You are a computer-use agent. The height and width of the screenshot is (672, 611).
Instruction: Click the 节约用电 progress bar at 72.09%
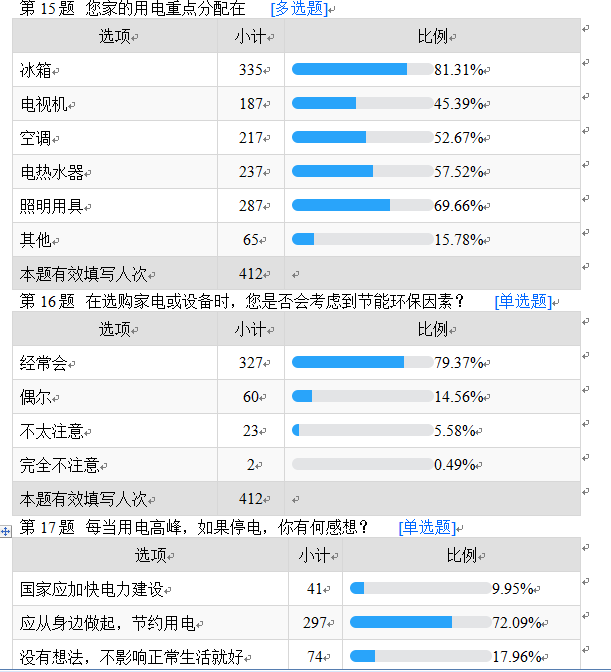(x=421, y=622)
